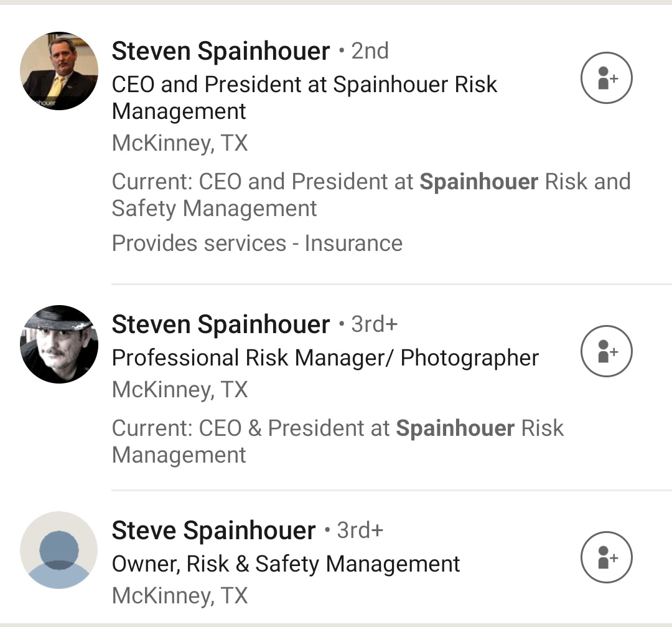Click Current: CEO and President at Spainhouer Risk and Safety

[x=371, y=195]
